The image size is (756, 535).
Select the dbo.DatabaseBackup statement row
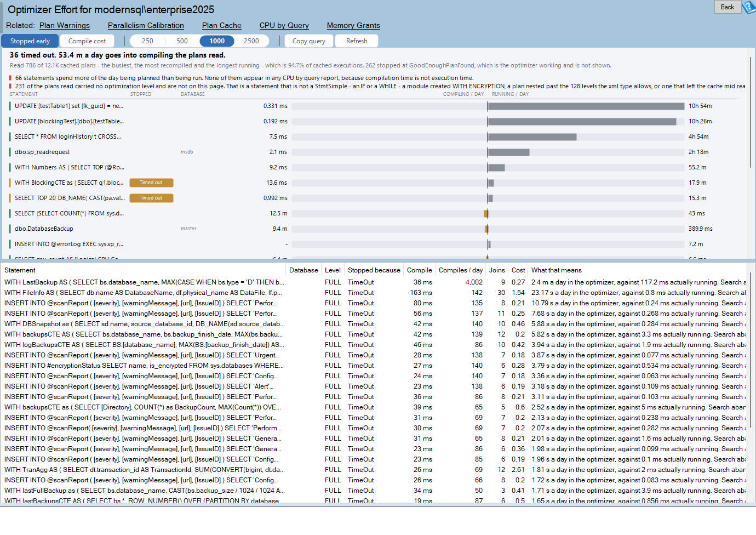coord(374,229)
